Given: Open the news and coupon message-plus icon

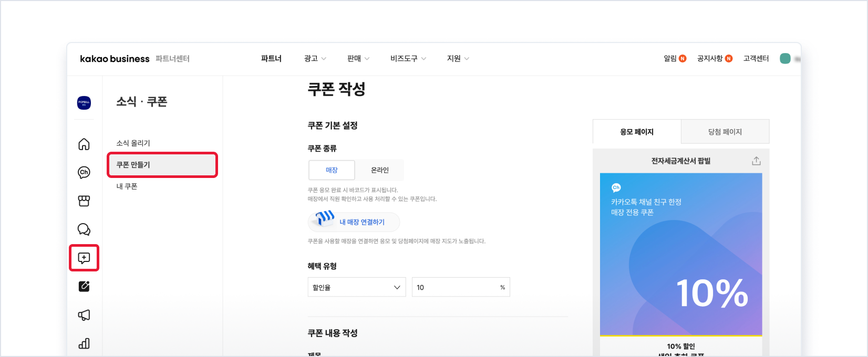Looking at the screenshot, I should coord(84,258).
